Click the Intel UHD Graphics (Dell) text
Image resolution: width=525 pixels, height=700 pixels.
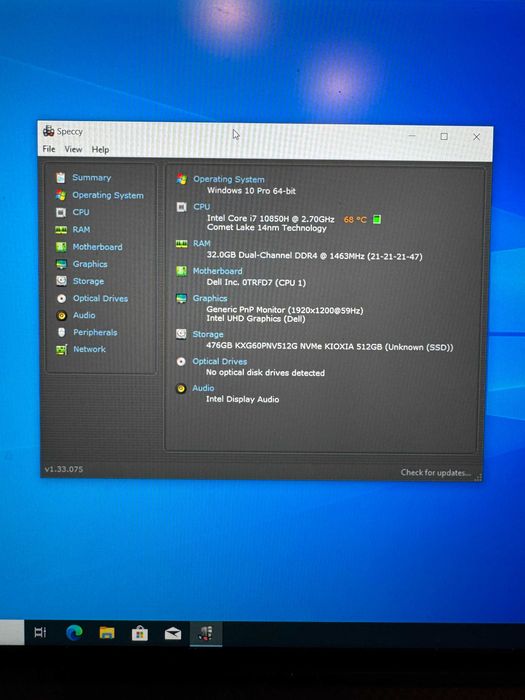tap(256, 319)
